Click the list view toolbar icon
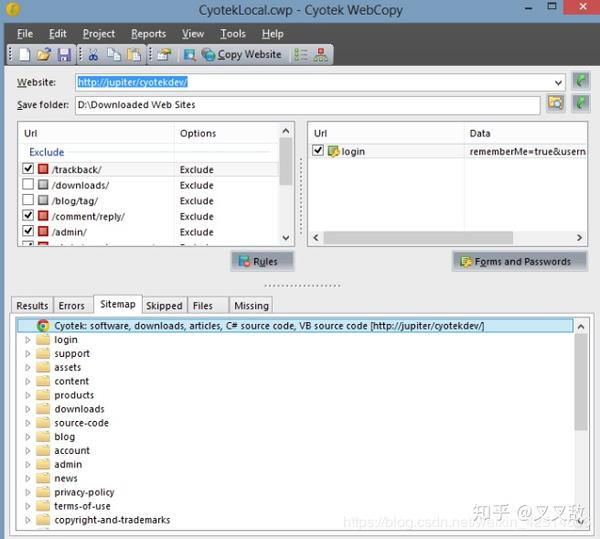 click(301, 55)
